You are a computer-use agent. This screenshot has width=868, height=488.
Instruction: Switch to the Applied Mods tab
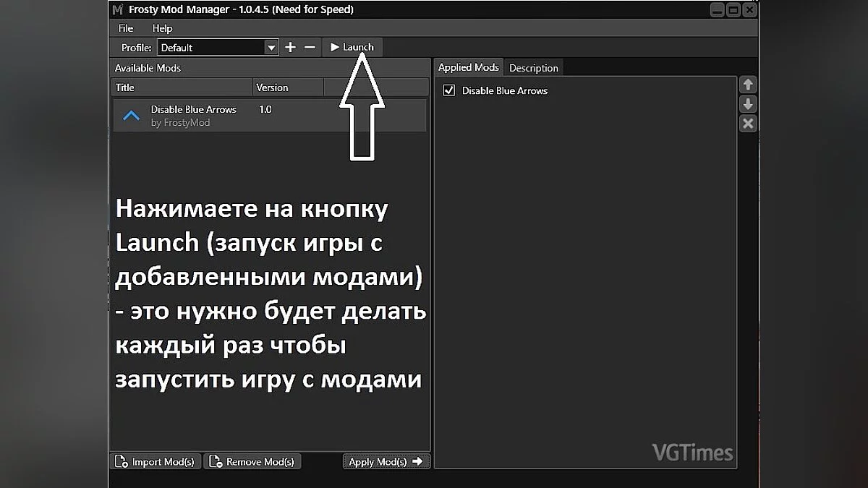coord(468,67)
